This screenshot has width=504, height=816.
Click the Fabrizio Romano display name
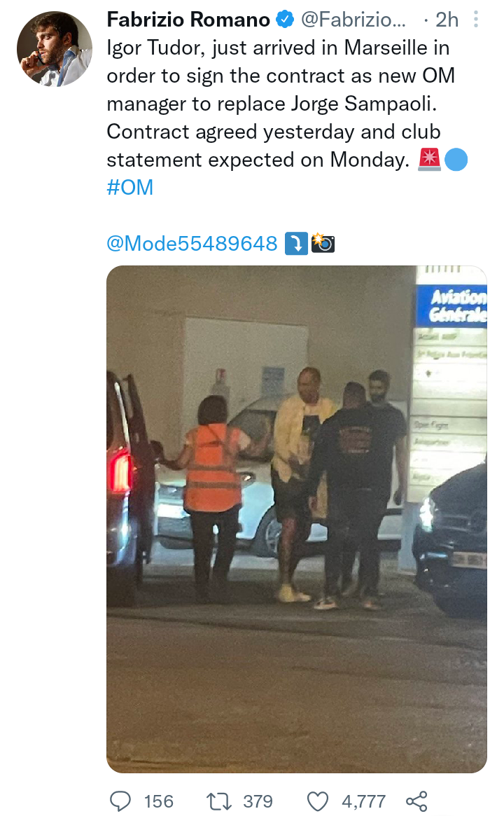(x=188, y=20)
